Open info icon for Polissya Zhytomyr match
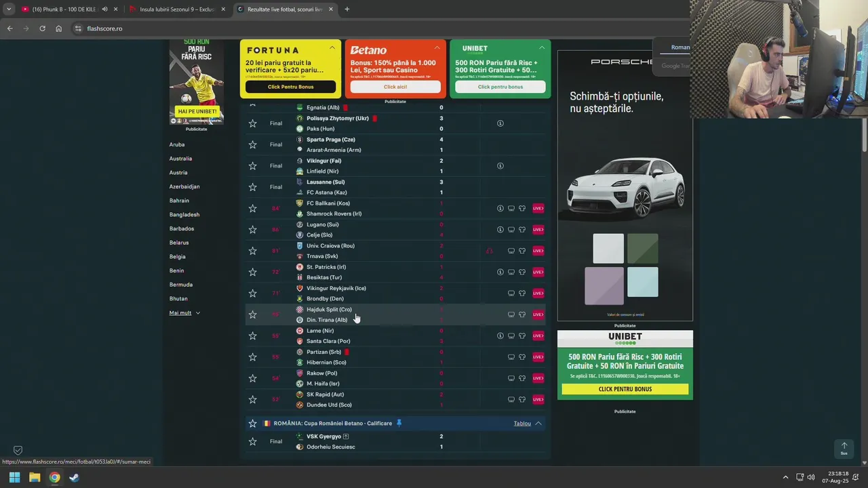This screenshot has width=868, height=488. coord(500,123)
